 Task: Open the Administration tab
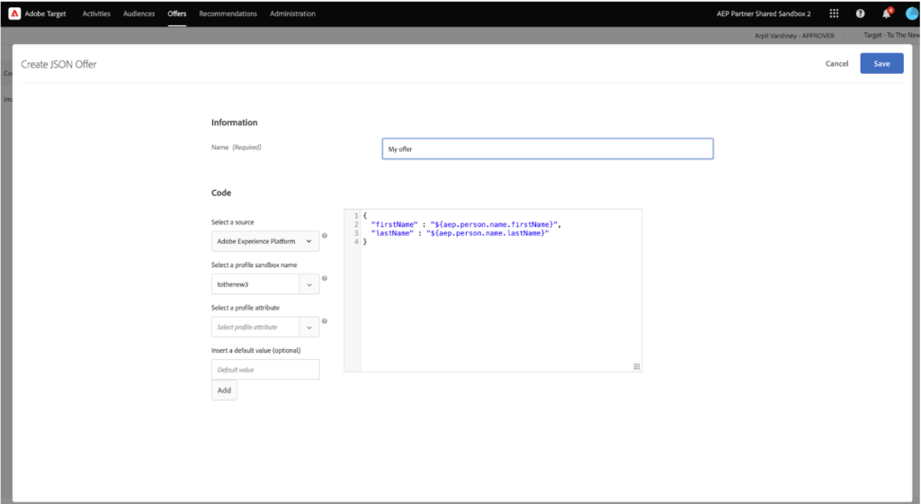(293, 14)
